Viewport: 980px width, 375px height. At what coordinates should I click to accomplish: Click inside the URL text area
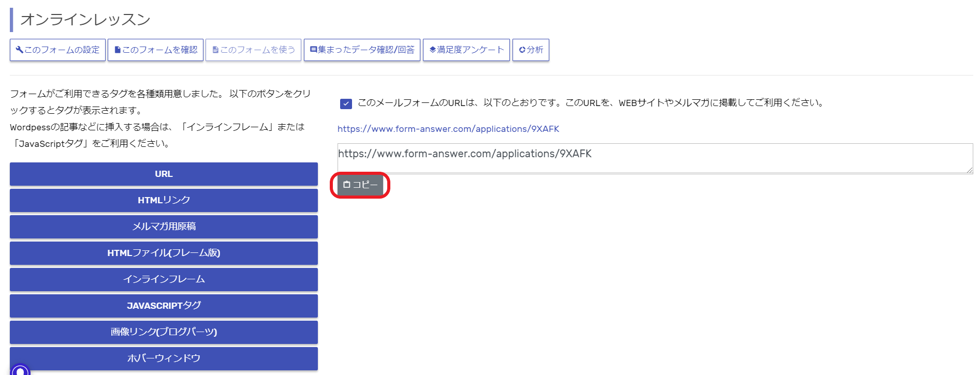655,158
